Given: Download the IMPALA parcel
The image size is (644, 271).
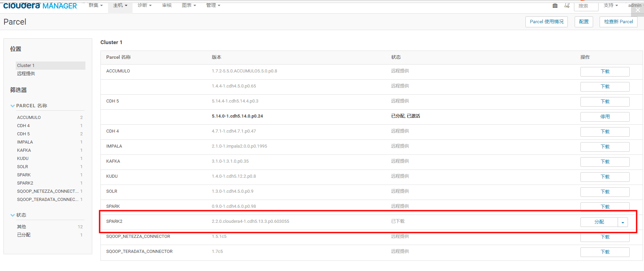Looking at the screenshot, I should click(x=605, y=147).
